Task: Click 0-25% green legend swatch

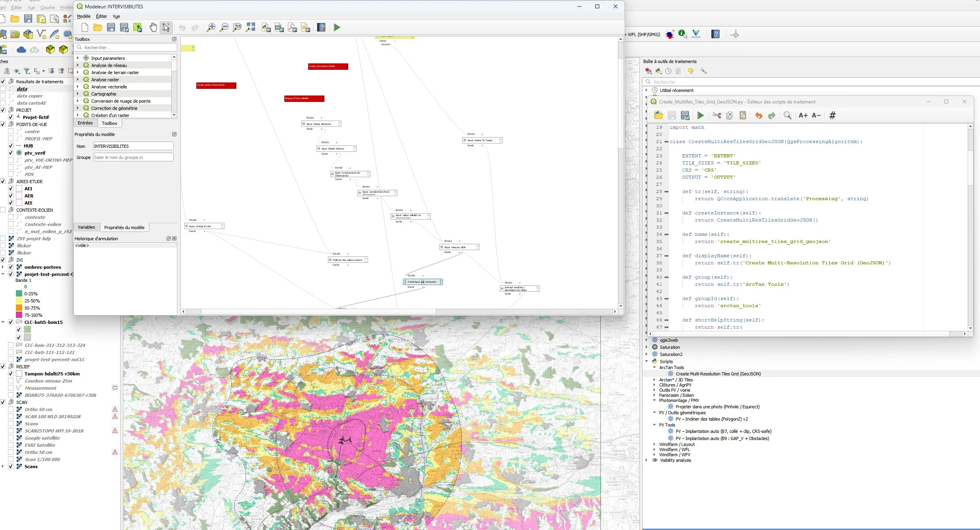Action: (19, 294)
